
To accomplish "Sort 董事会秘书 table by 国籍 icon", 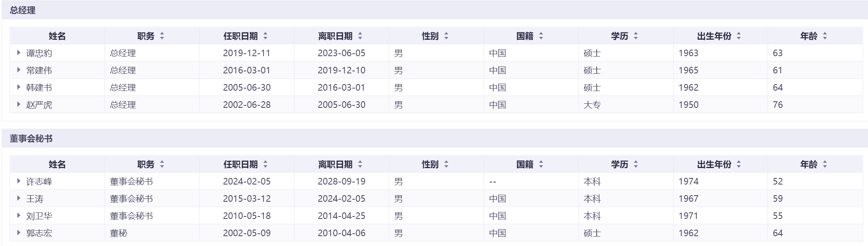I will point(541,164).
